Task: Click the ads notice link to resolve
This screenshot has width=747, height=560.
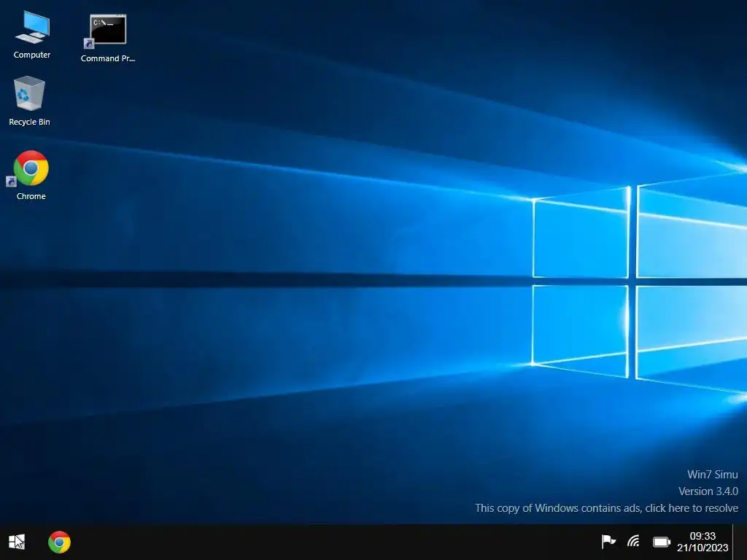Action: pos(606,508)
